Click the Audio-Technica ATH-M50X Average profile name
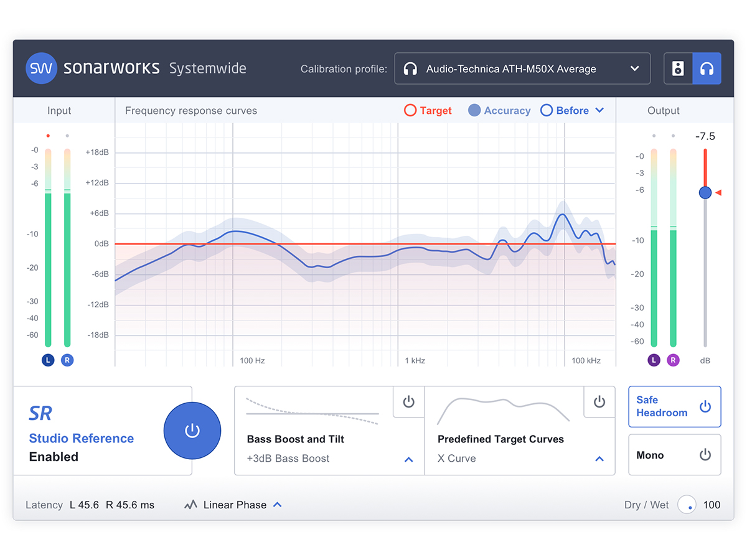Viewport: 747px width, 560px height. (511, 69)
